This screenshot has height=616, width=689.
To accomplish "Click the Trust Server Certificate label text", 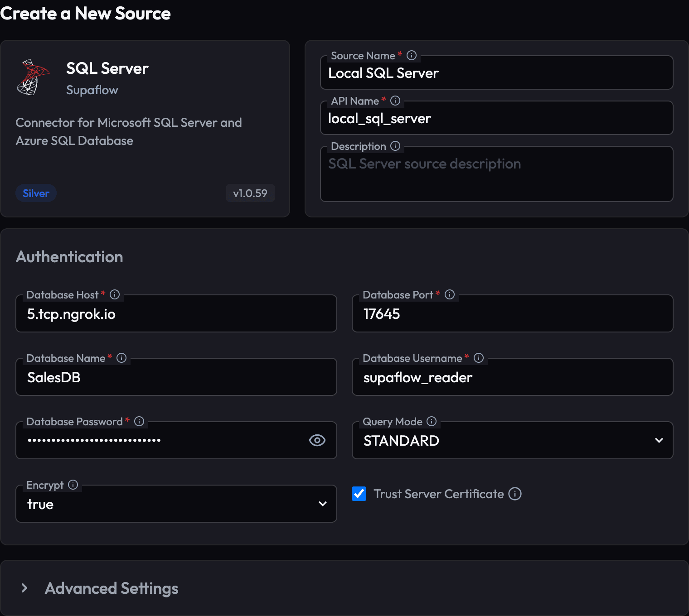I will click(x=439, y=494).
